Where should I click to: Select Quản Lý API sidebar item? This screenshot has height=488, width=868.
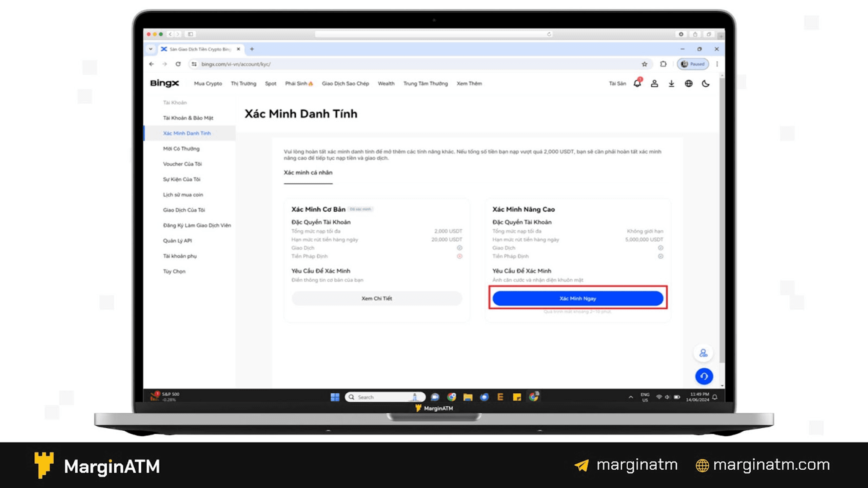(x=177, y=241)
